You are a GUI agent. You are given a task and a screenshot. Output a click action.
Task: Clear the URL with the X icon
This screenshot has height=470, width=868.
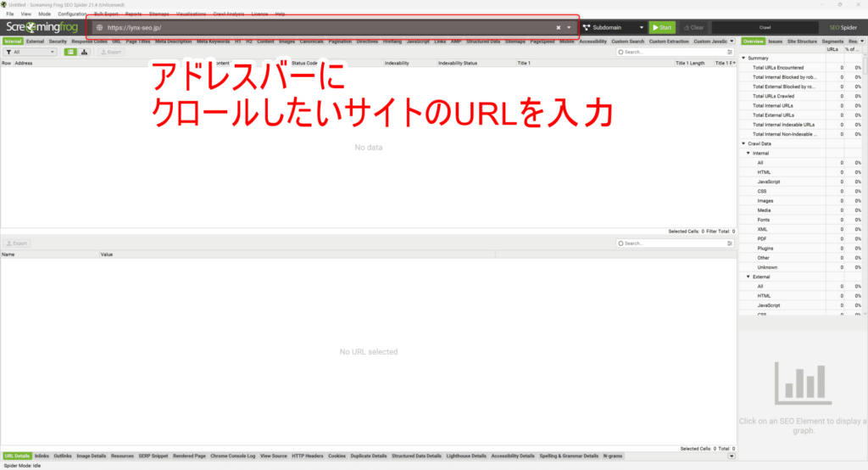pyautogui.click(x=558, y=27)
